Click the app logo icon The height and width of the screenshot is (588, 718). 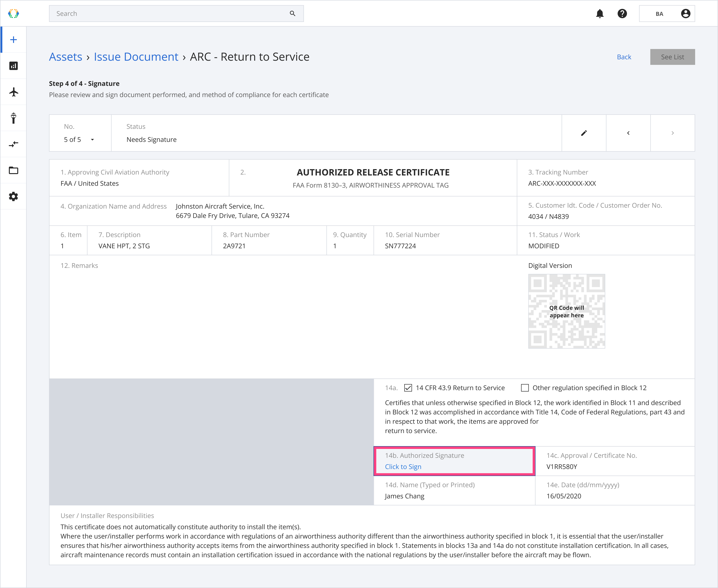[x=14, y=14]
